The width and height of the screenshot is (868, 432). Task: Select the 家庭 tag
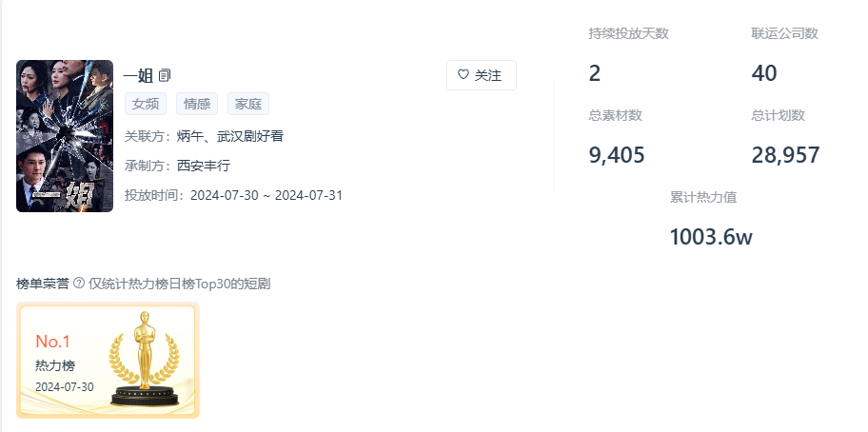point(248,105)
